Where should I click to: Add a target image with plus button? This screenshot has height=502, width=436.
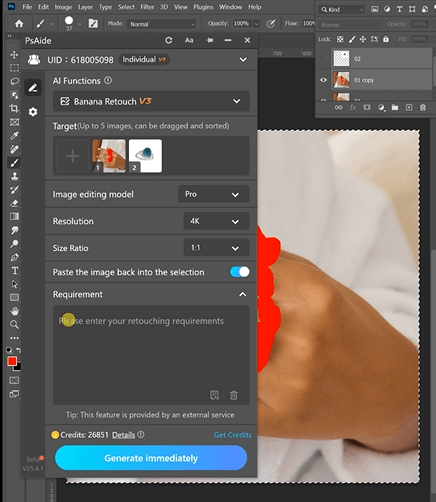[x=72, y=156]
